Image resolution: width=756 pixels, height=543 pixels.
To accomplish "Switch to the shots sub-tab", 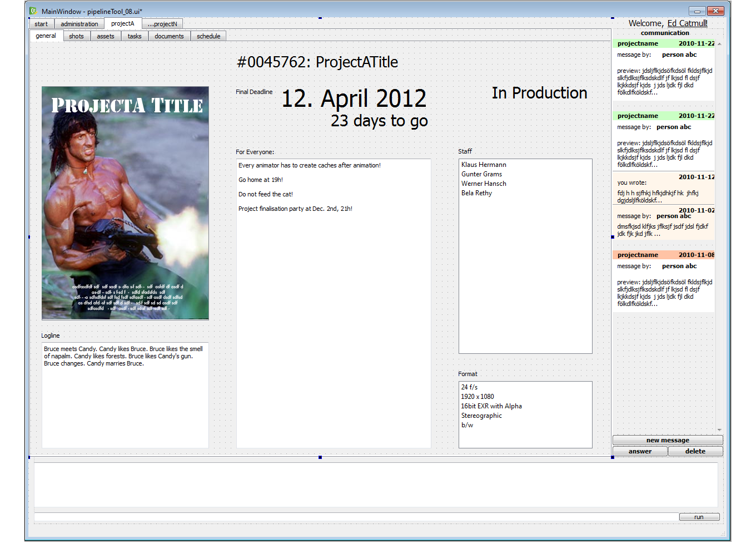I will pyautogui.click(x=76, y=36).
